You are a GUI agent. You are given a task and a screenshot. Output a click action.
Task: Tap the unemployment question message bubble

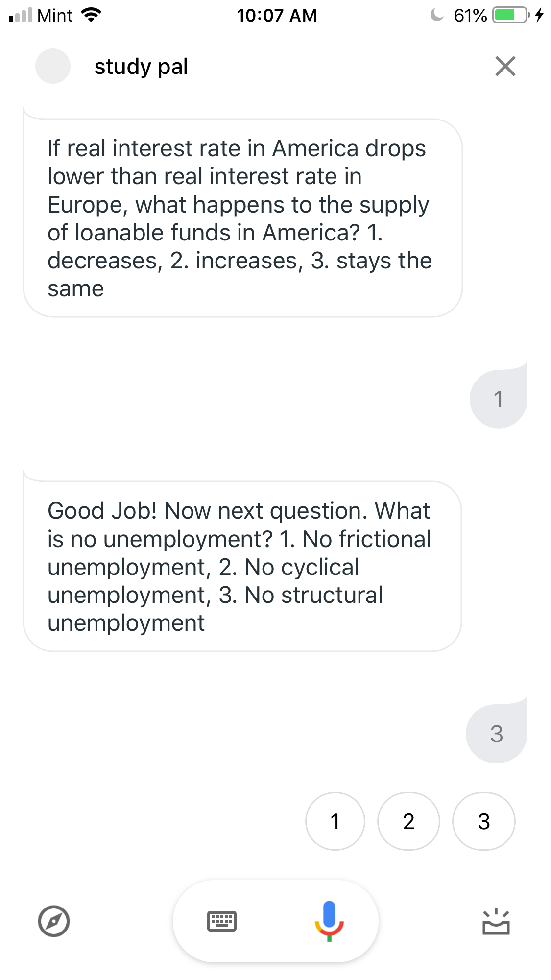coord(242,567)
